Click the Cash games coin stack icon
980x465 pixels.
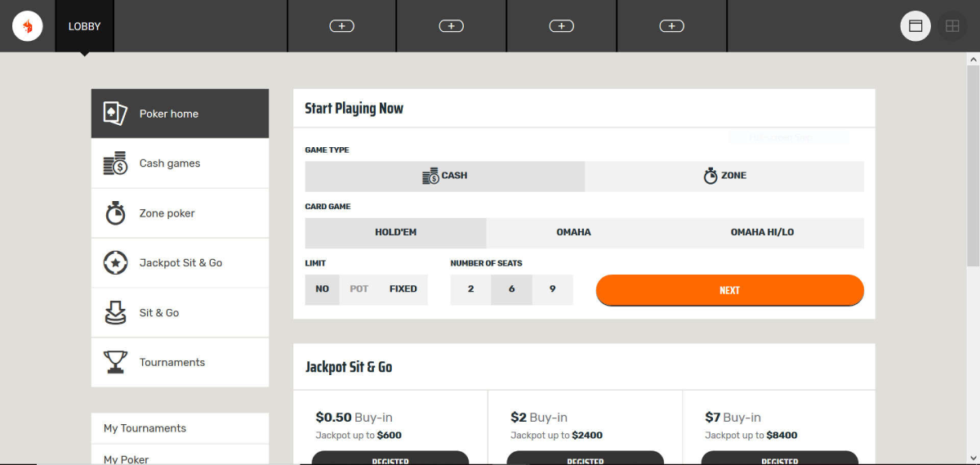coord(115,163)
